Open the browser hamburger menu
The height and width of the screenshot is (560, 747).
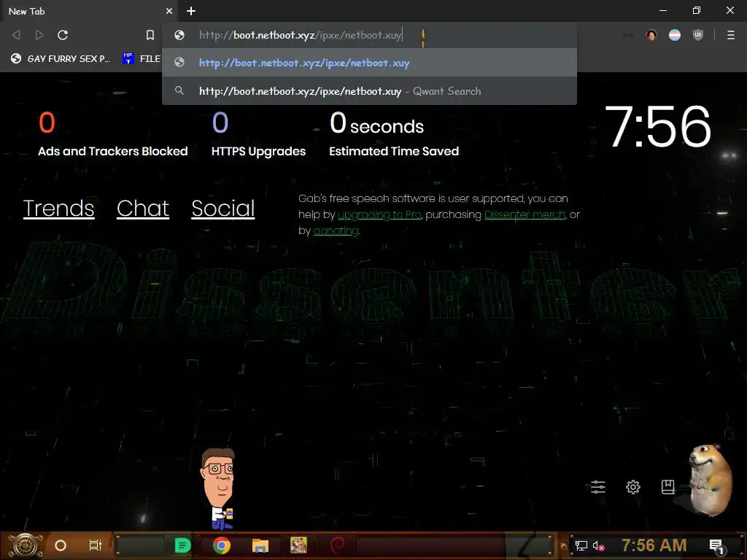[731, 35]
